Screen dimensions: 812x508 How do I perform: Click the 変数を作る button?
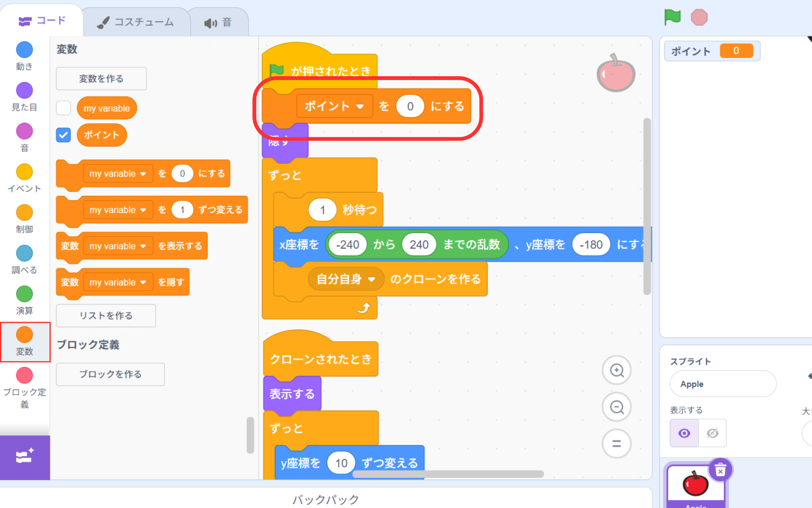point(101,79)
